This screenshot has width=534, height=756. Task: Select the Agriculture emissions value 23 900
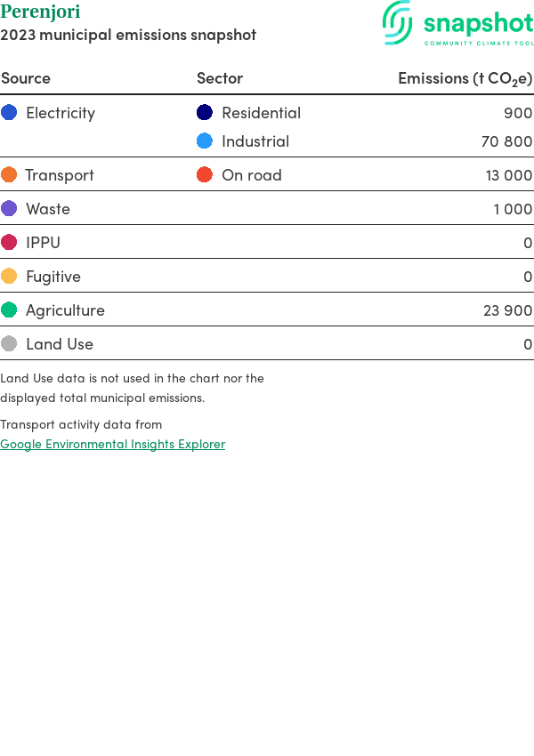pos(507,310)
